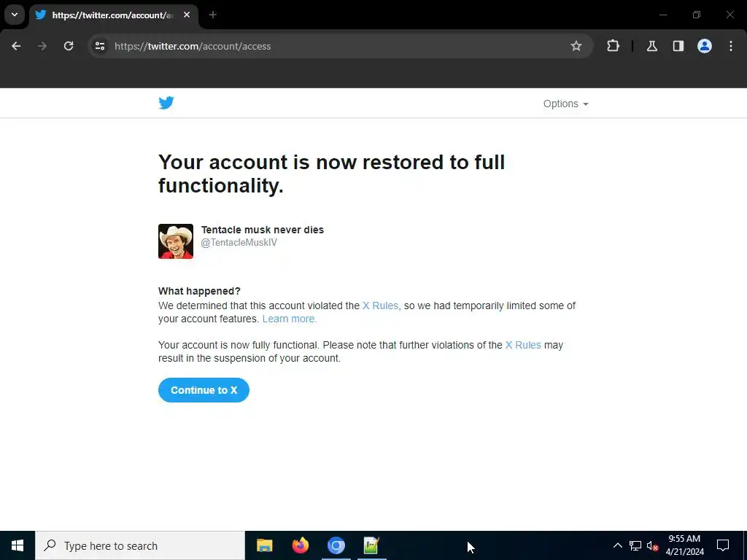Click the muted volume tray icon

coord(653,545)
